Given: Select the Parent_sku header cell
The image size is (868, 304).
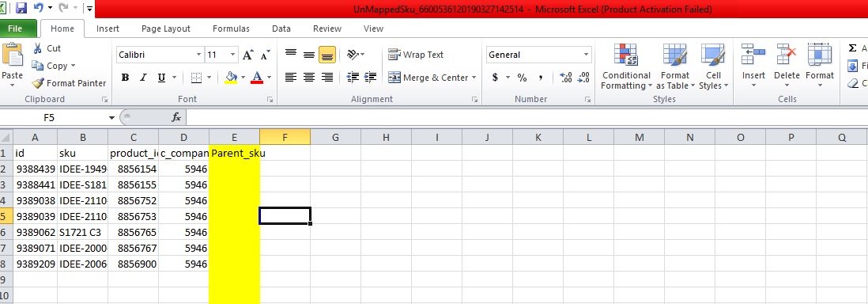Looking at the screenshot, I should pos(235,153).
